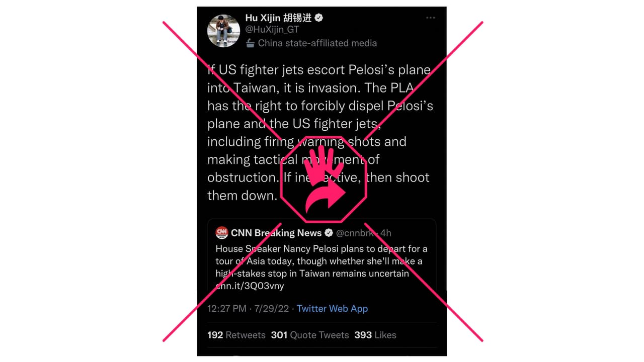Click the main tweet text about Pelosi's plane

coord(320,132)
